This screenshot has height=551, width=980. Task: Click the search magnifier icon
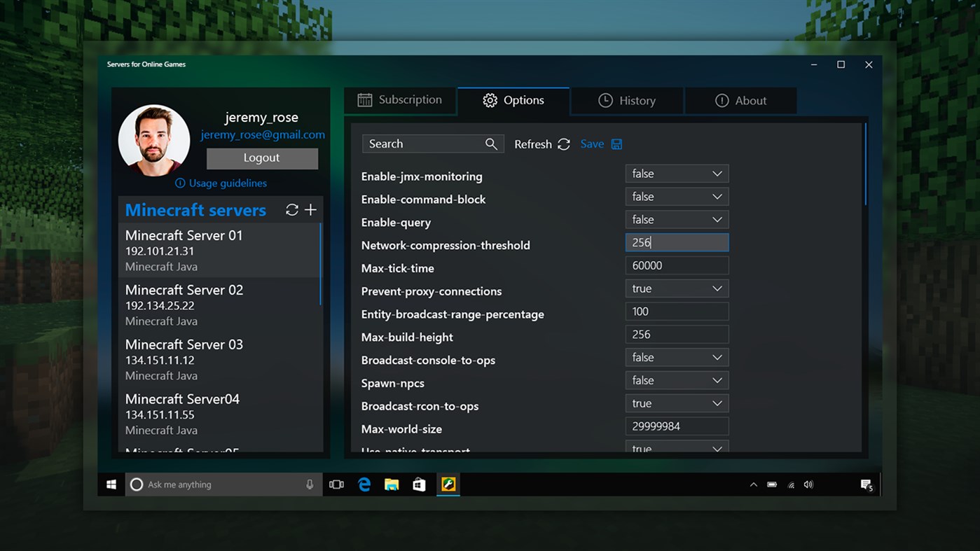coord(491,144)
